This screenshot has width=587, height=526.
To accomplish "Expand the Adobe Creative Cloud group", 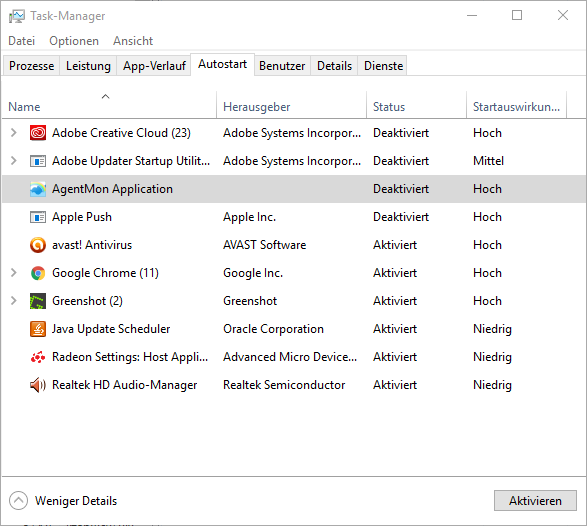I will pos(14,133).
